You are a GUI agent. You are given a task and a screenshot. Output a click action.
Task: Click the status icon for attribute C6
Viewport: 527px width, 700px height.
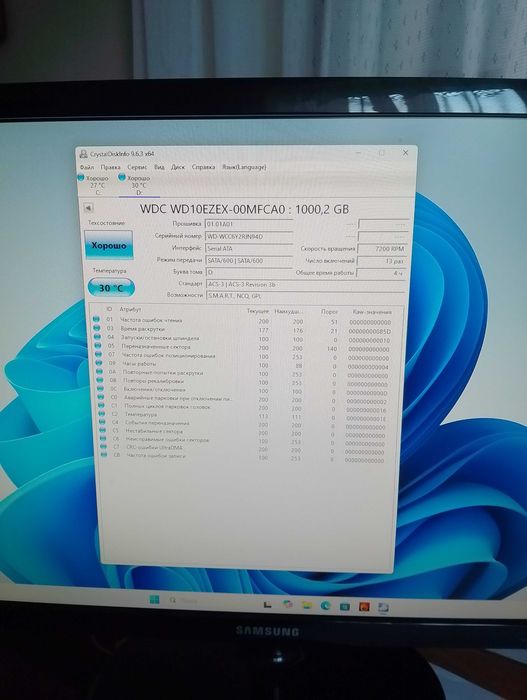pos(103,438)
